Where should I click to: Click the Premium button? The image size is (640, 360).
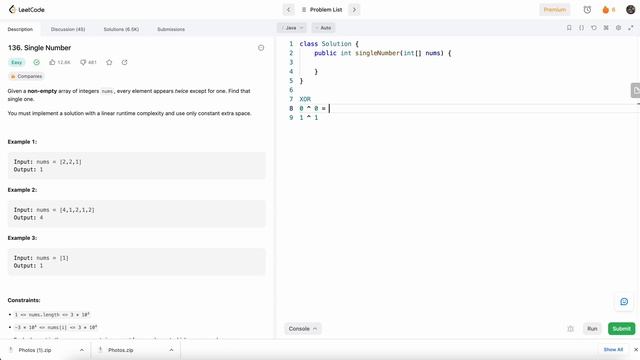554,9
